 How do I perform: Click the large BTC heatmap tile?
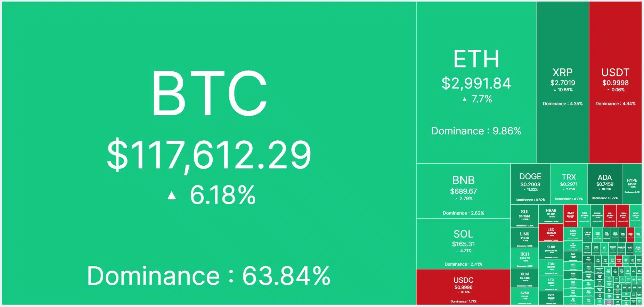tap(209, 153)
